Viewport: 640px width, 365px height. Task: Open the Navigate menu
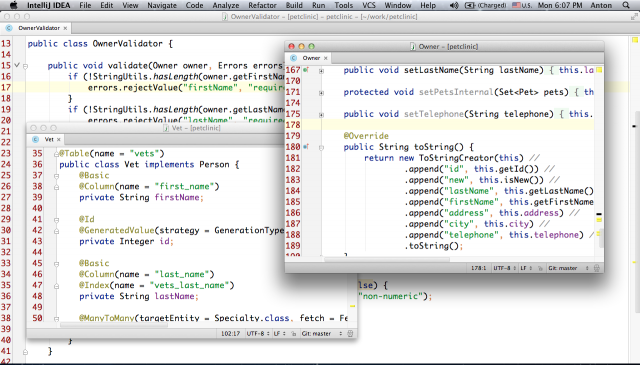click(162, 5)
